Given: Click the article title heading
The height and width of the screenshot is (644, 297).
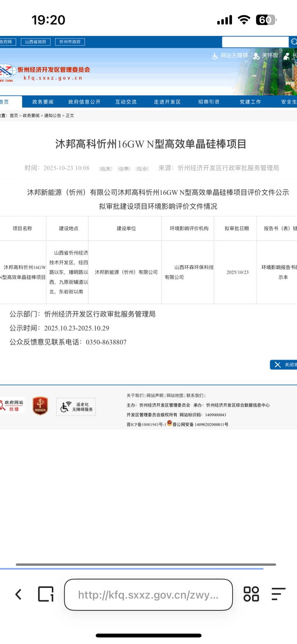Looking at the screenshot, I should tap(151, 144).
